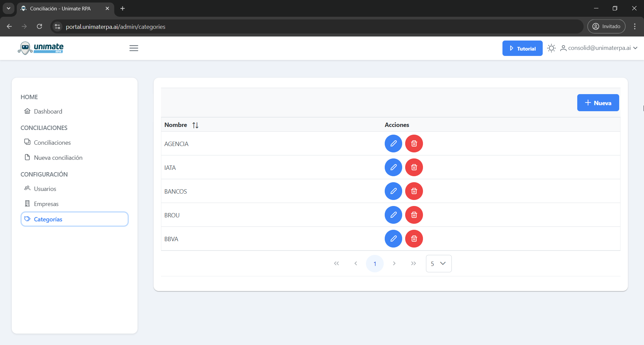Edit the BBVA category
This screenshot has width=644, height=345.
[x=393, y=239]
